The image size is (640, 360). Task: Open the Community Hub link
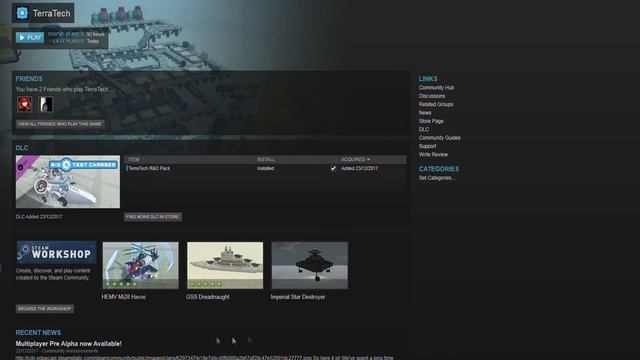click(436, 88)
